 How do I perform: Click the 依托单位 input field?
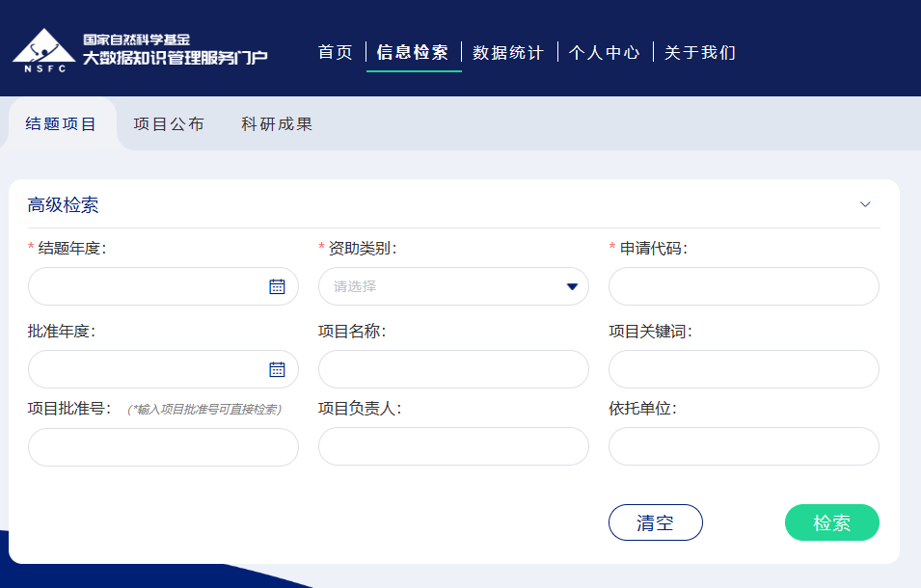coord(744,446)
